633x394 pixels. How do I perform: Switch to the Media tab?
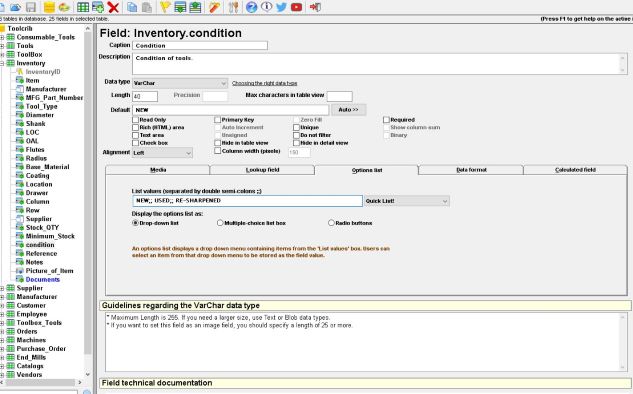158,170
